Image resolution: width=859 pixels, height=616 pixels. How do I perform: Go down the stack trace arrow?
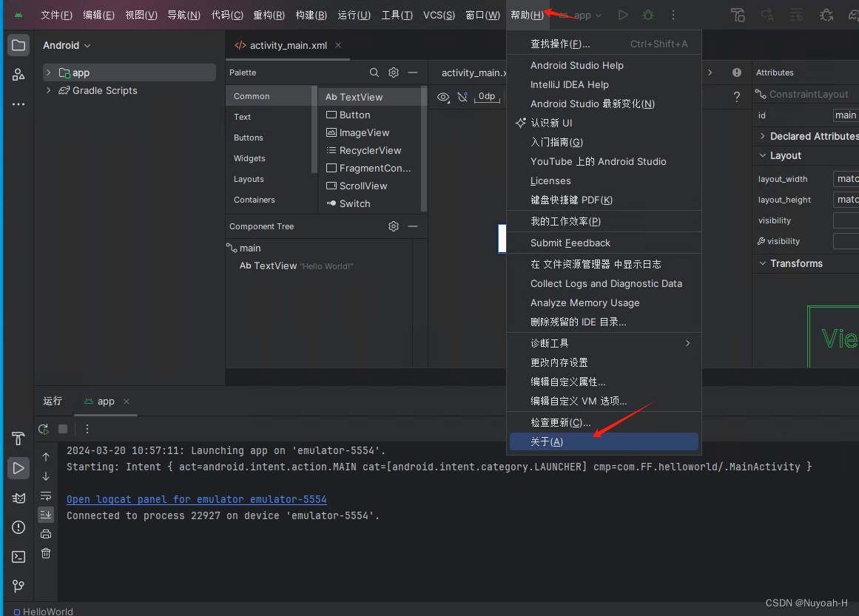(46, 476)
